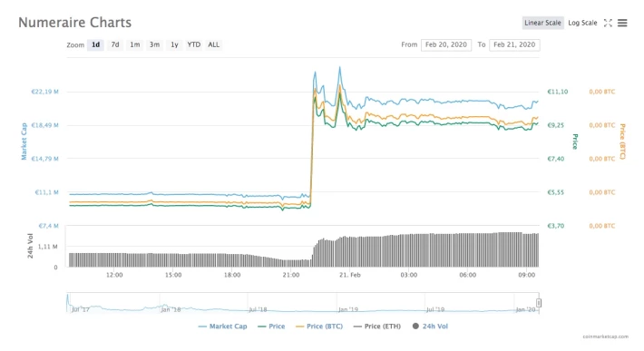
Task: Click Jan '19 in the navigator timeline
Action: 348,309
